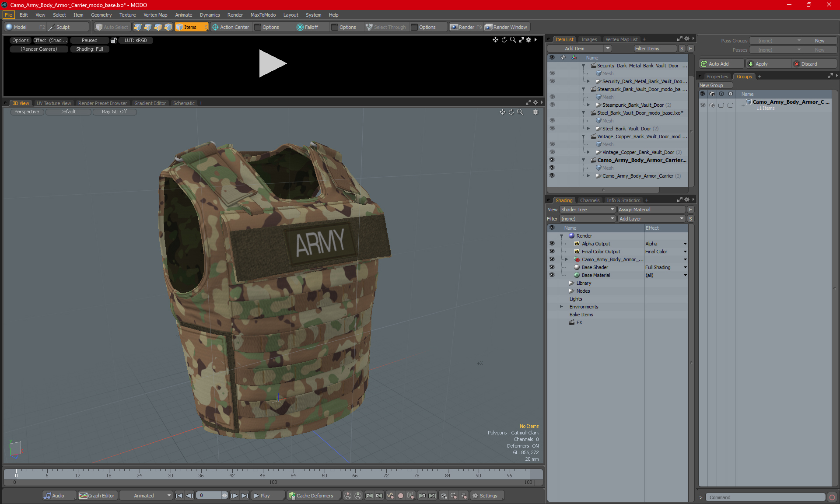Reset render preview with refresh icon

[x=504, y=40]
